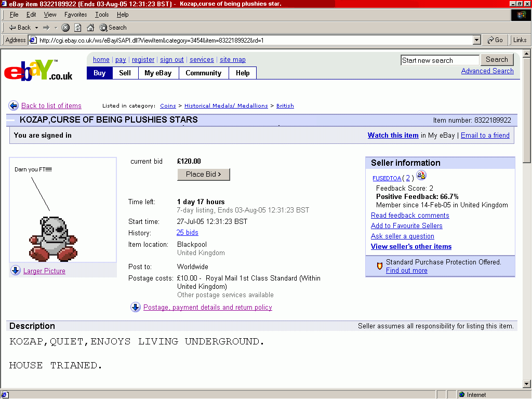Image resolution: width=532 pixels, height=399 pixels.
Task: Click the new member icon beside FUSEDTOA
Action: (421, 176)
